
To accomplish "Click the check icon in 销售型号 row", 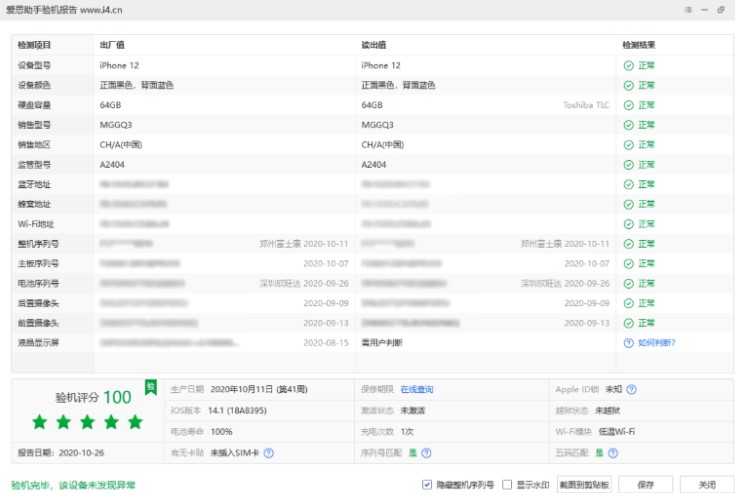I will [x=629, y=125].
